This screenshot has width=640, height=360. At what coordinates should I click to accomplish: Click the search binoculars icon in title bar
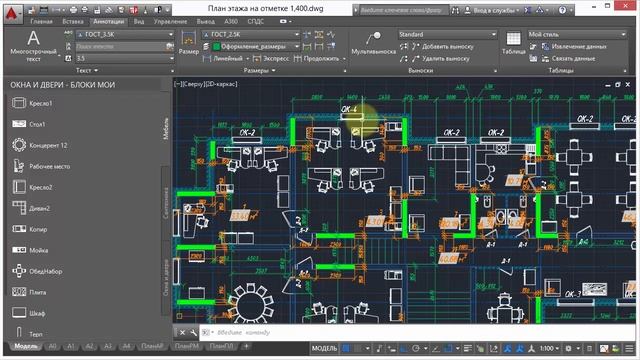(x=455, y=10)
